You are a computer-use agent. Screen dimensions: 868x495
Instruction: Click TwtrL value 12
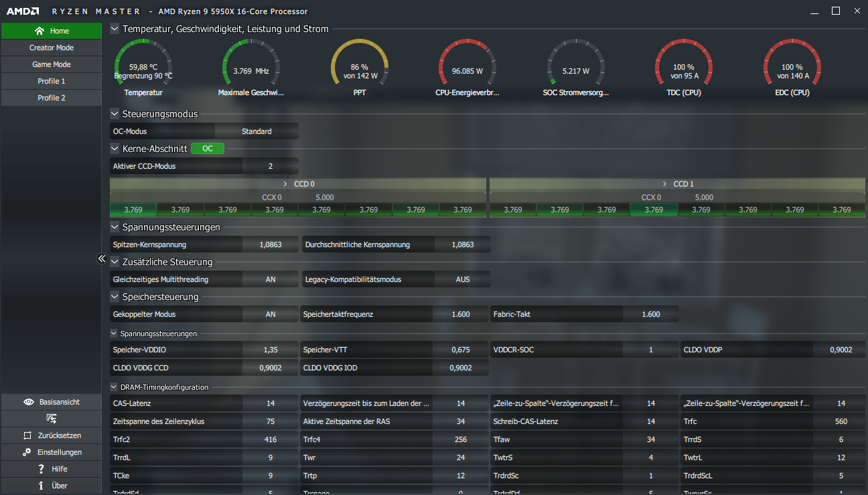point(841,457)
